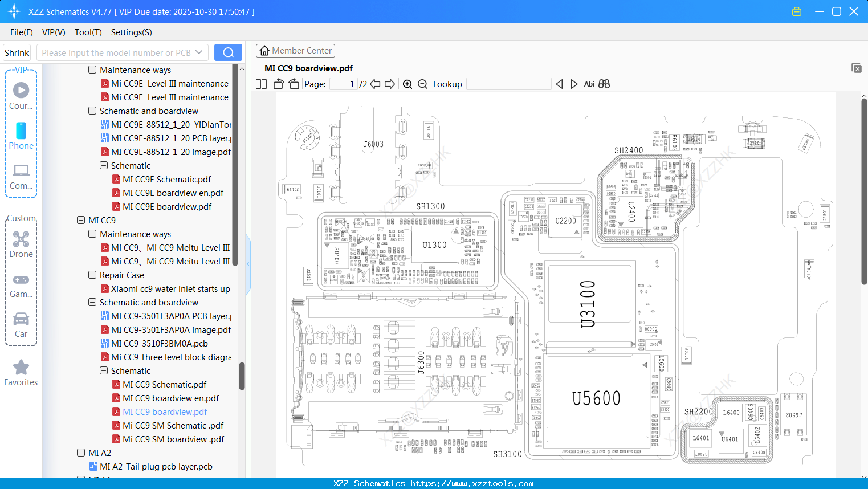Open the model number search dropdown

[198, 52]
